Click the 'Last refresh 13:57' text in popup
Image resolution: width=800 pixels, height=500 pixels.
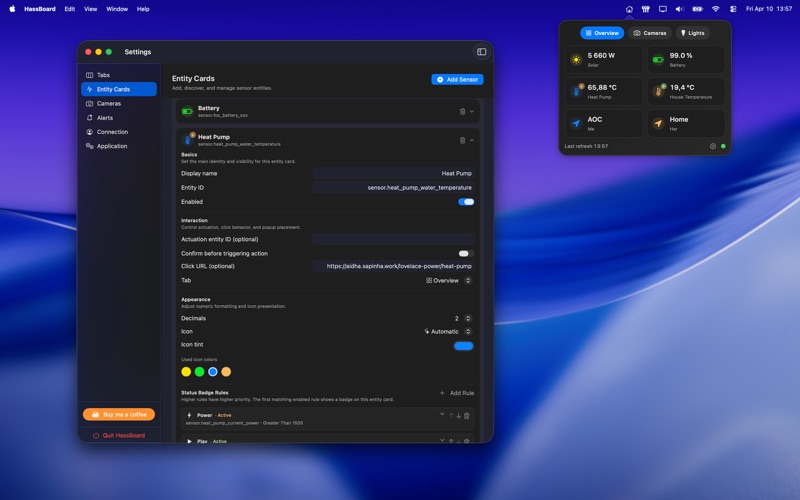pyautogui.click(x=586, y=146)
